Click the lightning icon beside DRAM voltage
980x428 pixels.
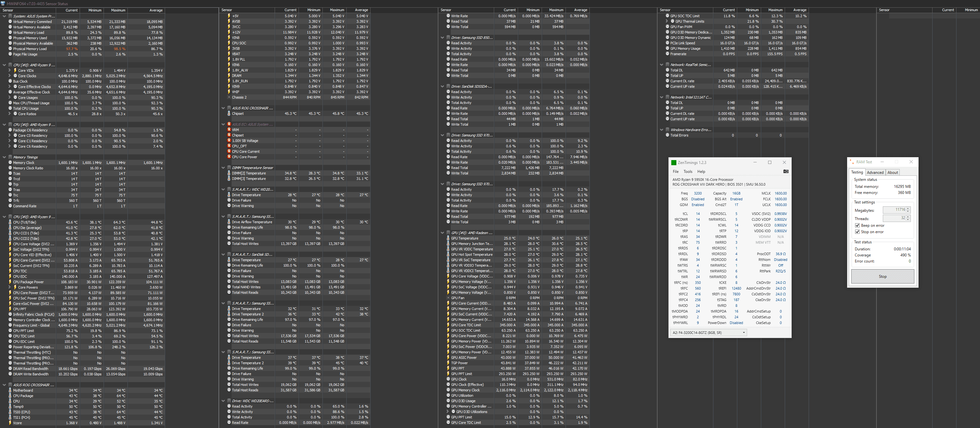229,76
